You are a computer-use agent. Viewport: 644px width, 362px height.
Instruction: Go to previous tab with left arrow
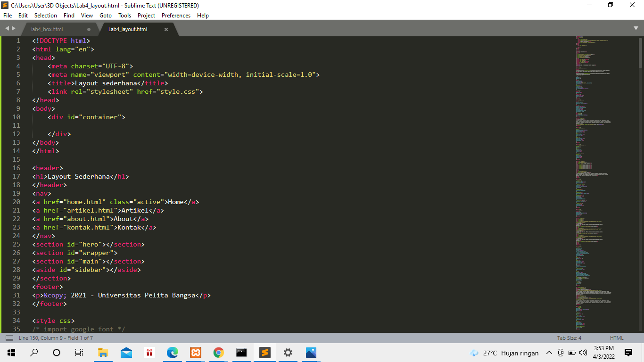tap(7, 29)
